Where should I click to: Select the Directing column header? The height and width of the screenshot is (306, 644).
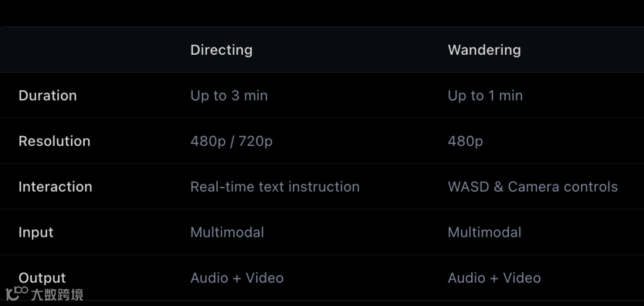click(x=221, y=50)
